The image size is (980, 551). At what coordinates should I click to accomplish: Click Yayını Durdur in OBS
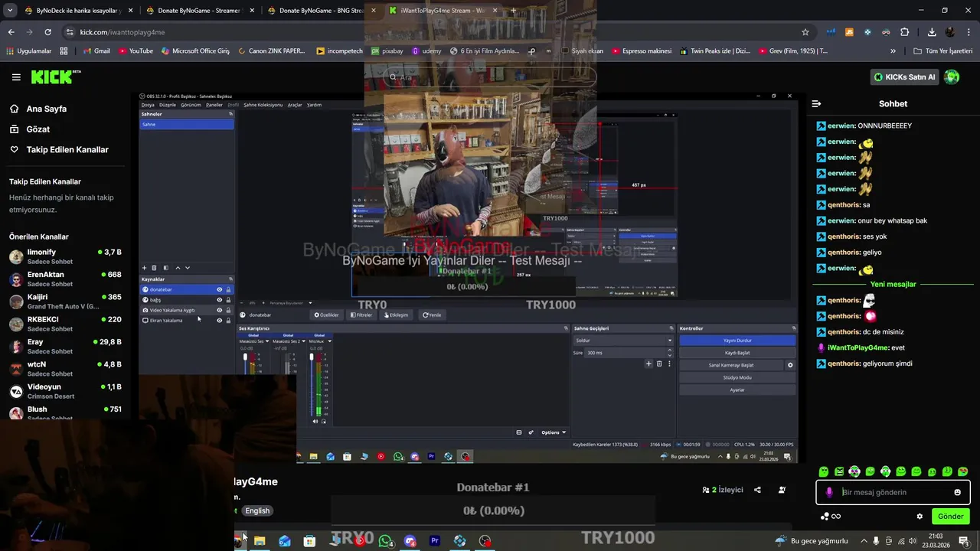point(737,341)
